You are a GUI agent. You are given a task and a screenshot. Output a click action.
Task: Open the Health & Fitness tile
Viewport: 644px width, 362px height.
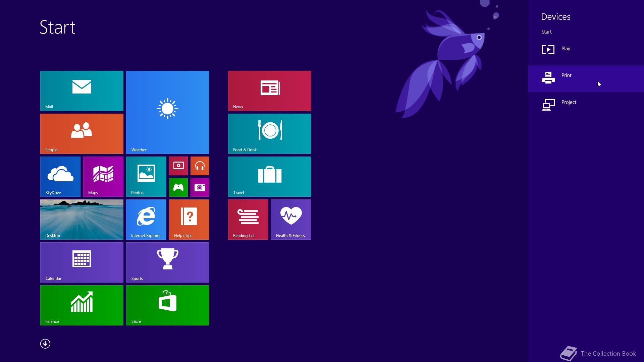(x=291, y=220)
